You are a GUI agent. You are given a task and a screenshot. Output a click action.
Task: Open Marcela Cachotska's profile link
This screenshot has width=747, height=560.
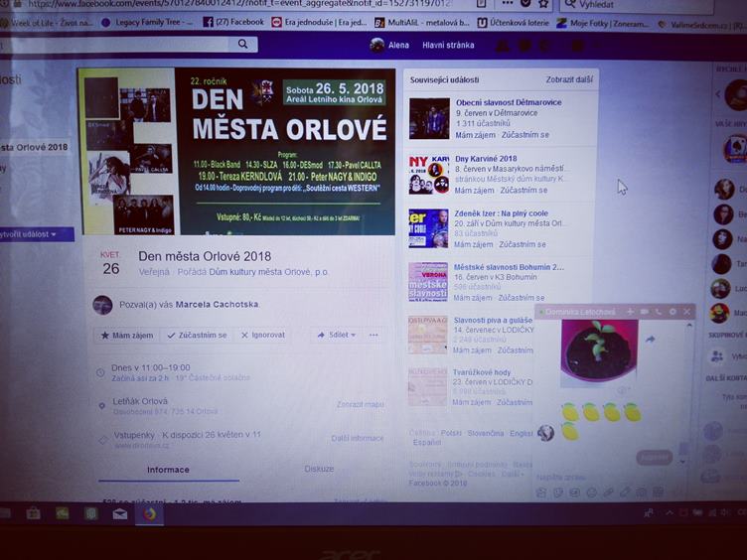pyautogui.click(x=217, y=304)
